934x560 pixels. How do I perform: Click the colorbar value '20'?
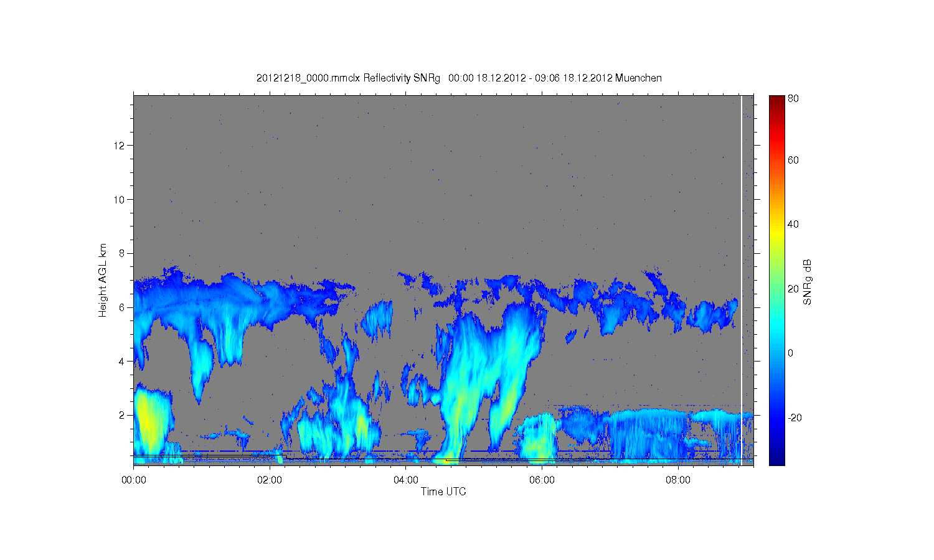[x=793, y=289]
